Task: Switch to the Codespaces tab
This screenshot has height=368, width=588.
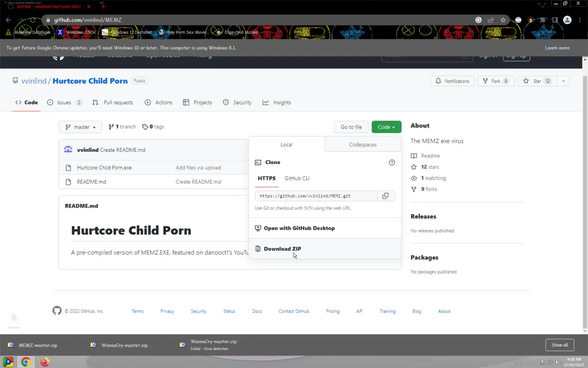Action: pos(363,144)
